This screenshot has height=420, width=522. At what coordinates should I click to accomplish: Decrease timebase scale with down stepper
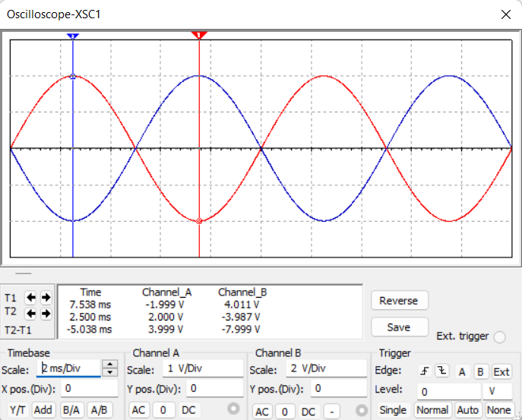pyautogui.click(x=110, y=372)
